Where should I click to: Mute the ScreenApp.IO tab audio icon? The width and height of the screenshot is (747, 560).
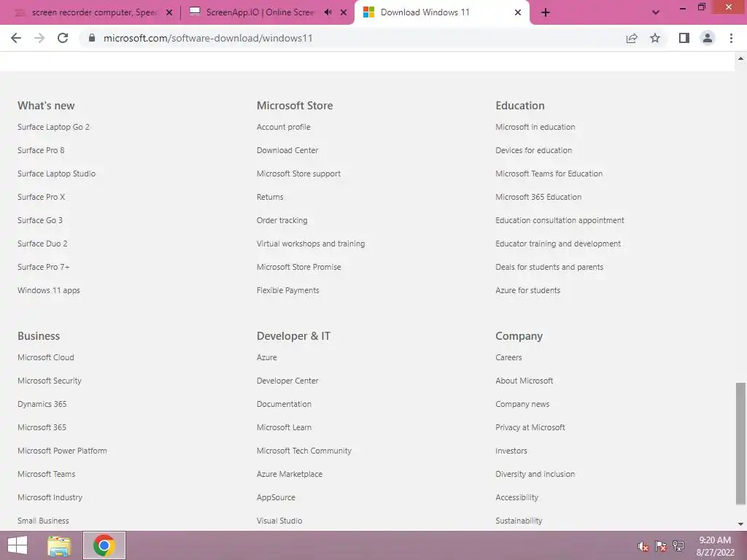coord(328,12)
